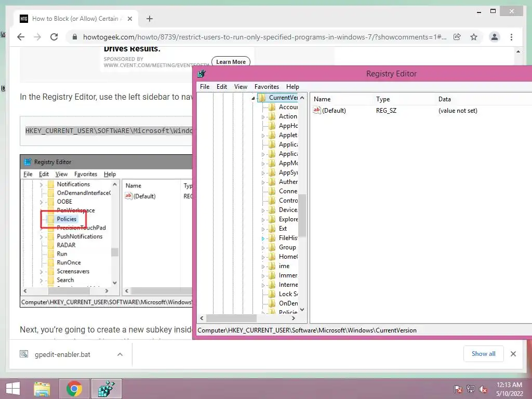532x399 pixels.
Task: Open File Explorer from taskbar
Action: pyautogui.click(x=42, y=389)
